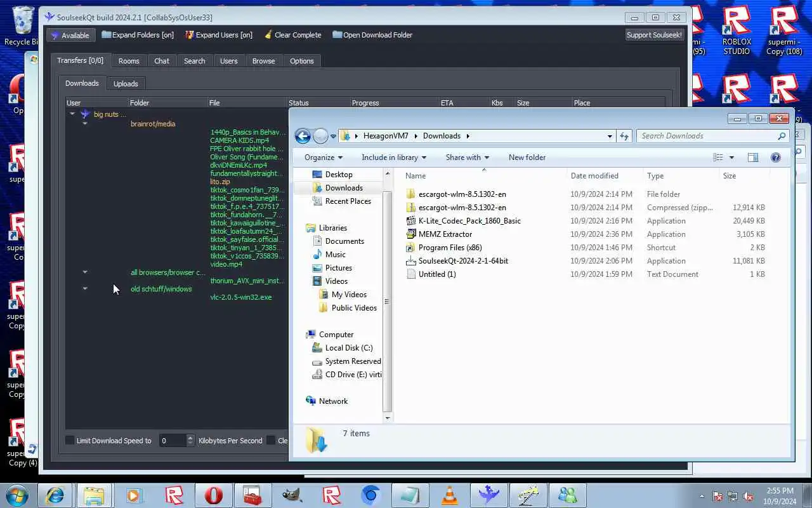Select lito.zip in the downloads list
This screenshot has width=812, height=508.
220,182
